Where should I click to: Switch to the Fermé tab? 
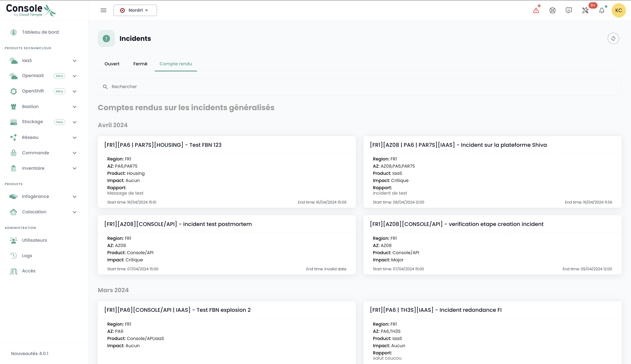(x=140, y=64)
